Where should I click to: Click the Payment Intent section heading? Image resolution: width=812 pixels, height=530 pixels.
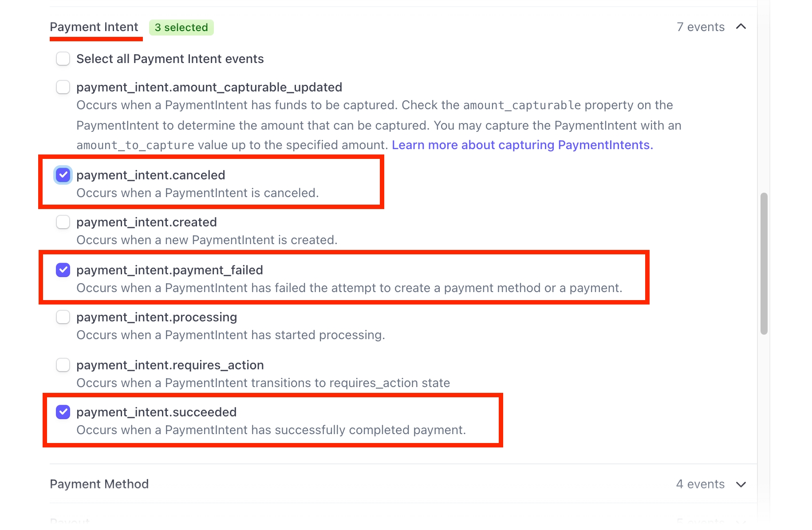point(94,27)
